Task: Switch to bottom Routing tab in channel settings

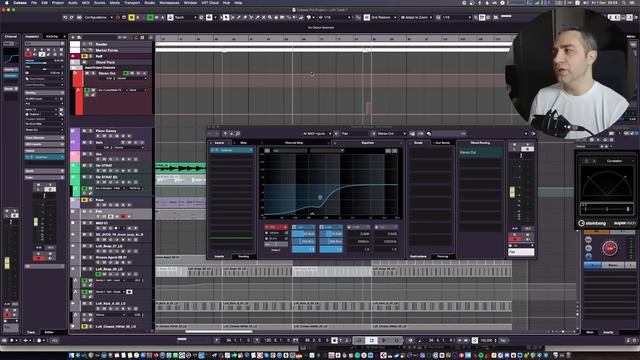Action: click(244, 256)
